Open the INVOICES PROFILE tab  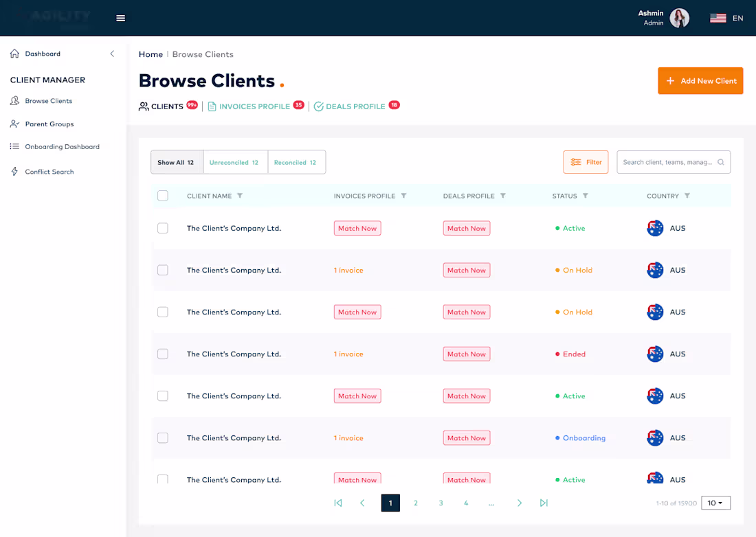coord(255,106)
